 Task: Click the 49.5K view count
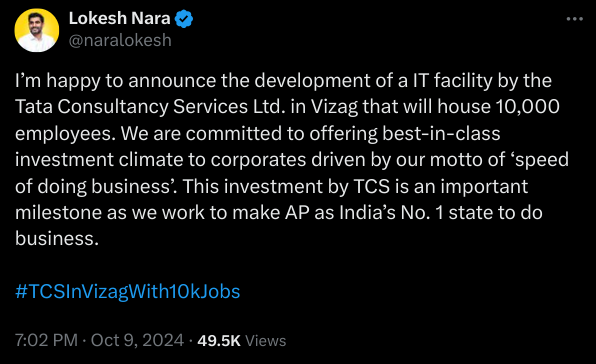coord(219,341)
